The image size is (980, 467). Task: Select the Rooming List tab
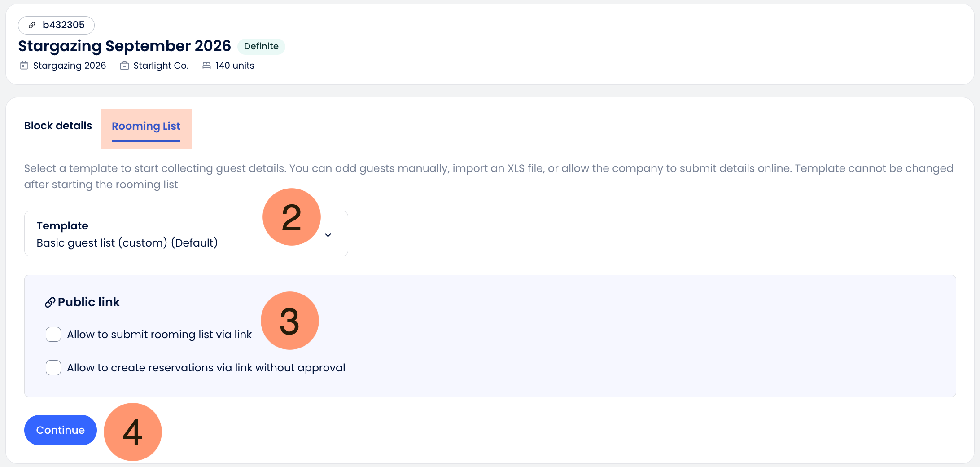tap(146, 126)
